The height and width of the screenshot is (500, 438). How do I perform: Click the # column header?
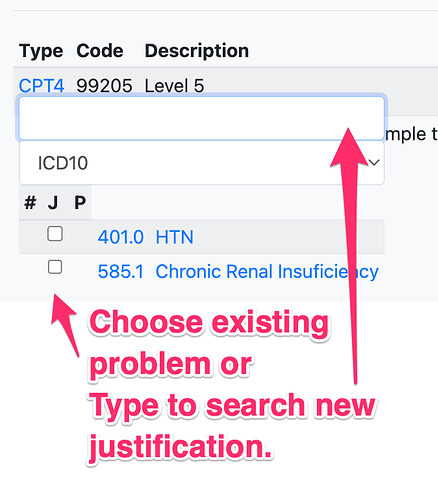[30, 202]
